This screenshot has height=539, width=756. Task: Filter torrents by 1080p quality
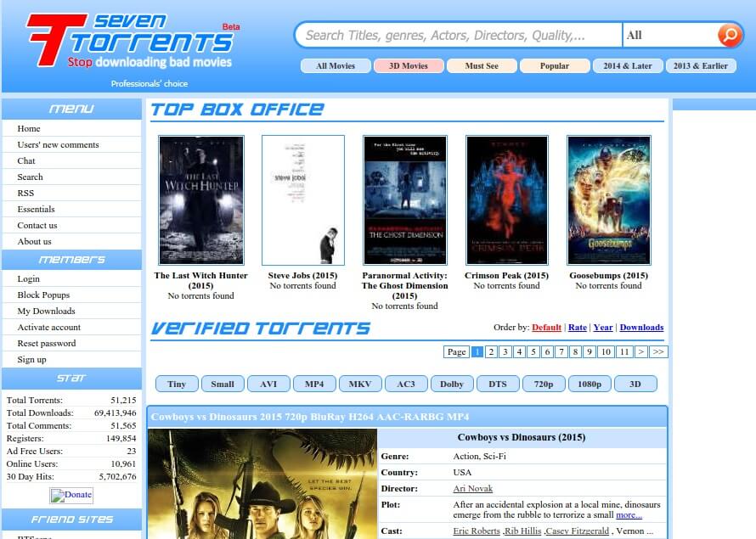click(590, 384)
